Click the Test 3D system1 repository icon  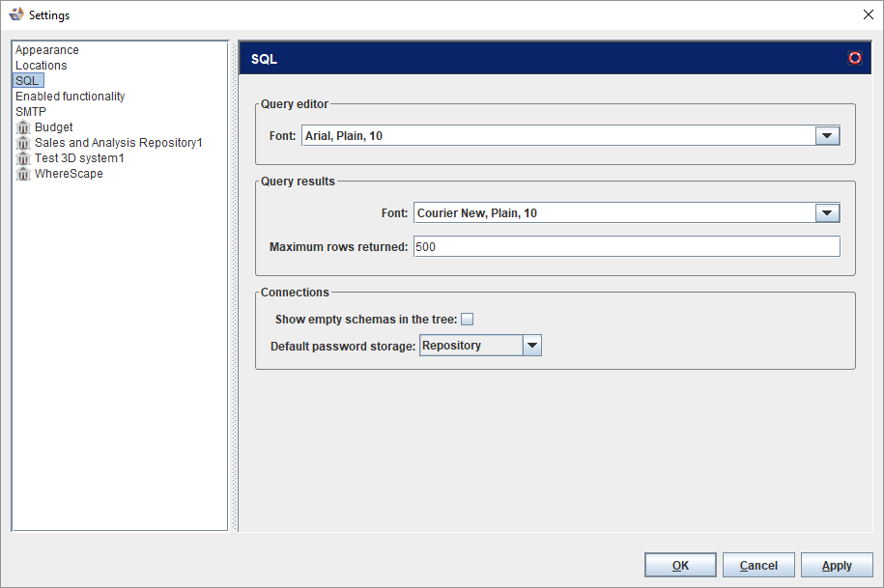click(23, 158)
